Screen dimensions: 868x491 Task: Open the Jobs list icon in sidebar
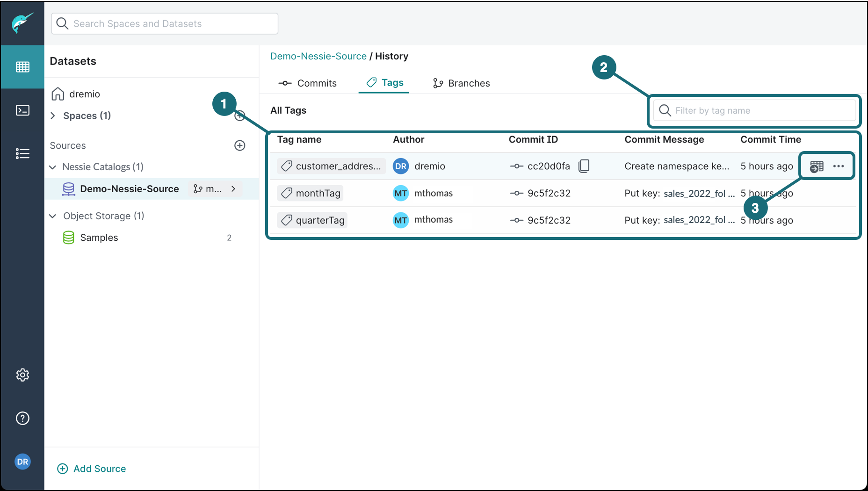[x=22, y=153]
